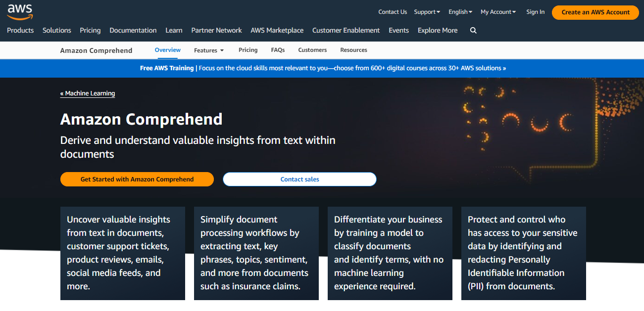
Task: Open the Learn menu
Action: [174, 30]
